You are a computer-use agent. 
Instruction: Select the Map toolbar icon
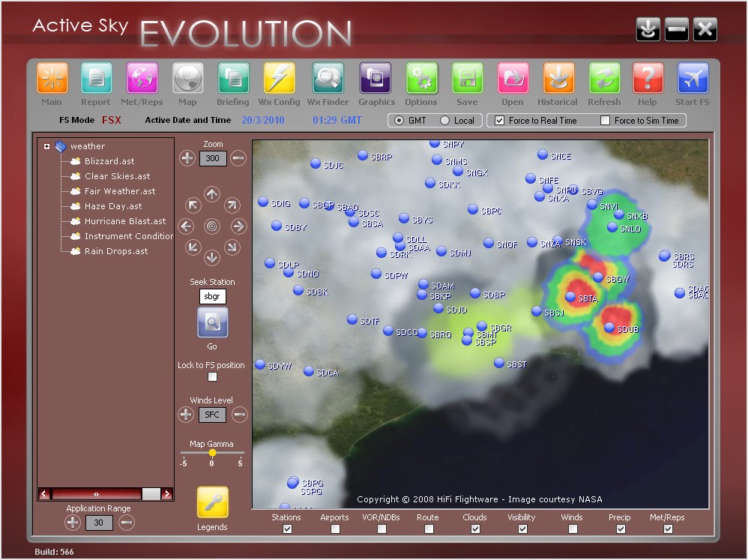click(187, 78)
